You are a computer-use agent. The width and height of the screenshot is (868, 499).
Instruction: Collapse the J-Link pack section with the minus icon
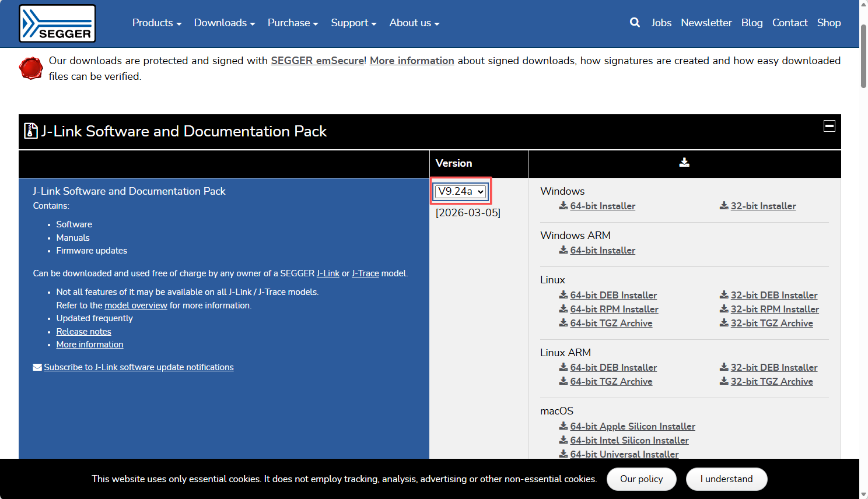pos(829,126)
